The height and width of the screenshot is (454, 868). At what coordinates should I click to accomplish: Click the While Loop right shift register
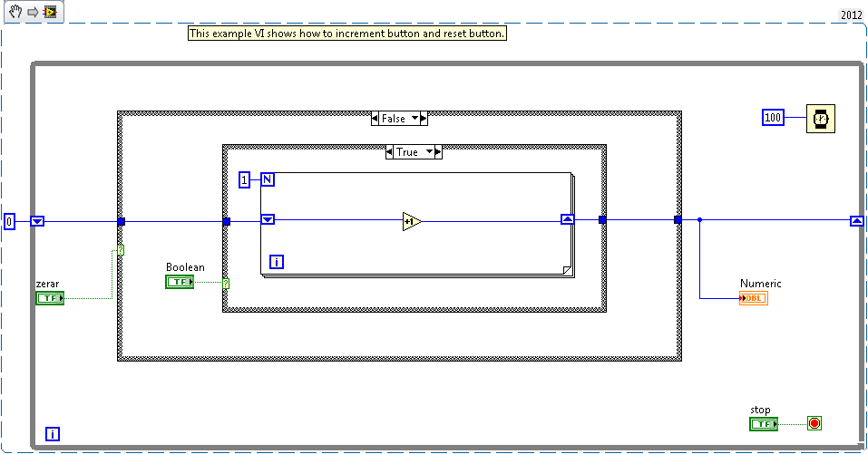[856, 221]
